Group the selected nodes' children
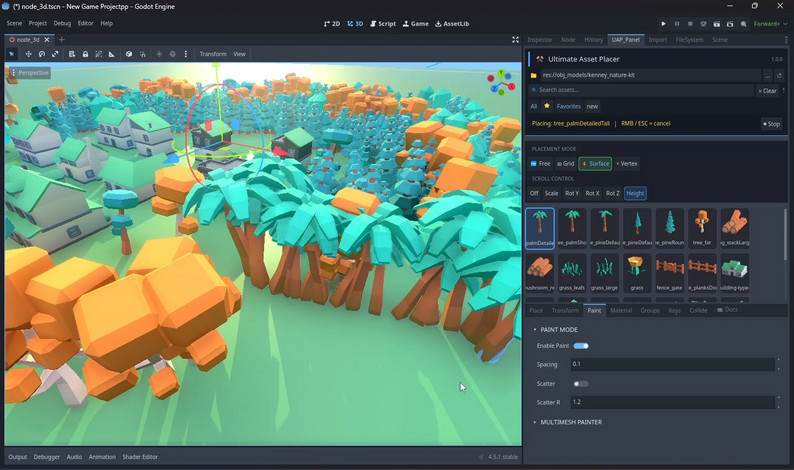Screen dimensions: 794x470 click(x=98, y=54)
